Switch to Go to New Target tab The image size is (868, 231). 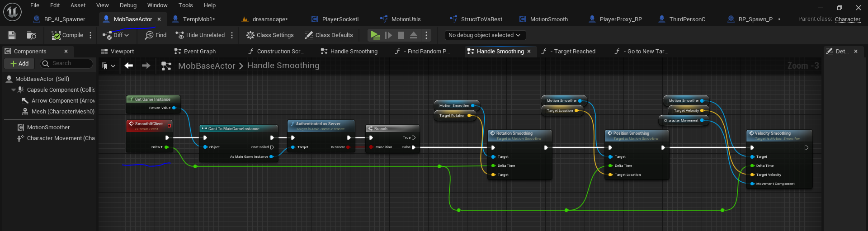pos(642,52)
